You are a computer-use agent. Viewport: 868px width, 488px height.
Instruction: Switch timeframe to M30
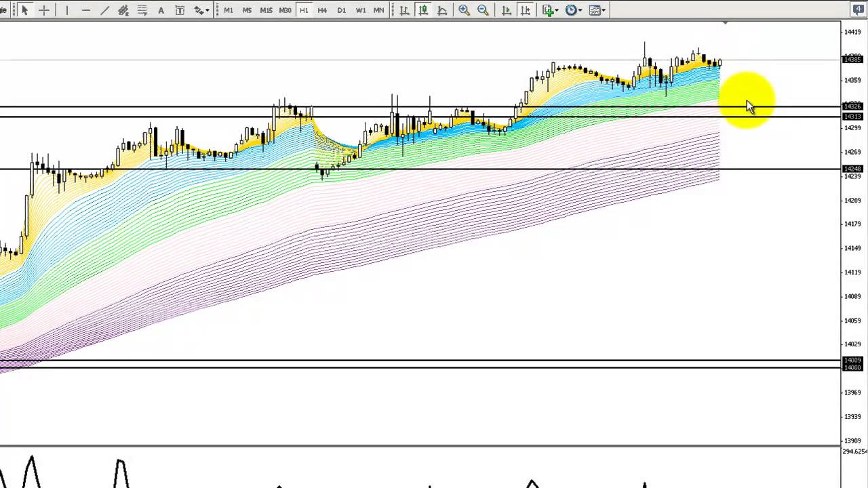[x=285, y=10]
